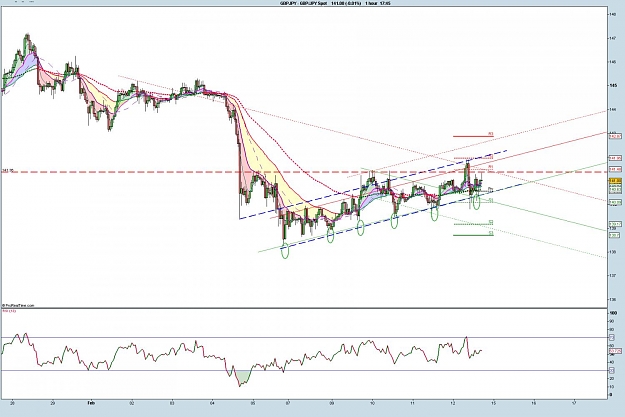Click the GBPJPY Spot chart title text
This screenshot has height=417, width=625.
tap(335, 3)
